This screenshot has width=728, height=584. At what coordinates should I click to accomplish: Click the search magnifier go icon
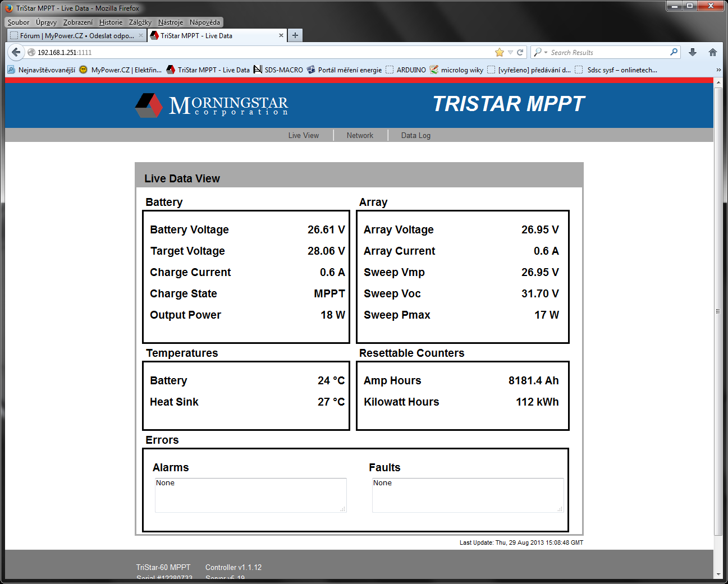pyautogui.click(x=674, y=52)
